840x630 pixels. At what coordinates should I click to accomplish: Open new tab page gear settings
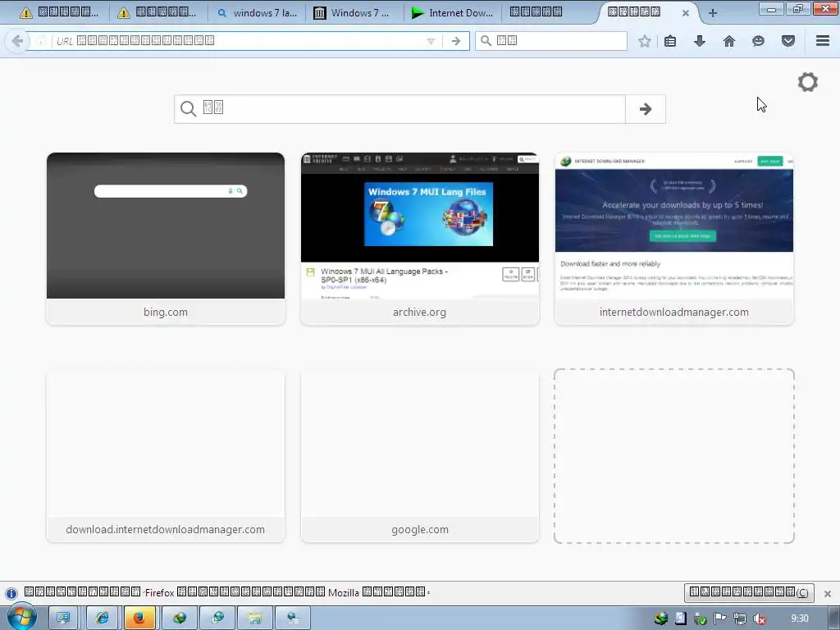pyautogui.click(x=808, y=82)
